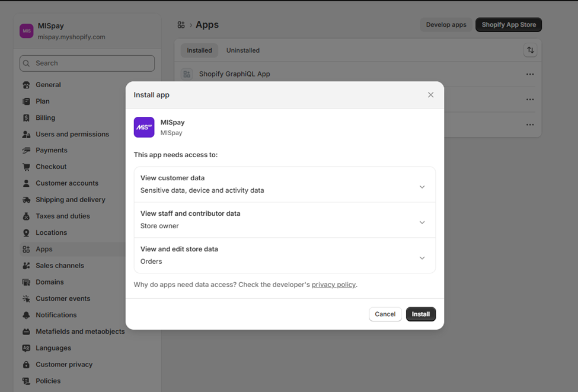Image resolution: width=578 pixels, height=392 pixels.
Task: Open more options for Shopify GraphiQL App
Action: (x=530, y=74)
